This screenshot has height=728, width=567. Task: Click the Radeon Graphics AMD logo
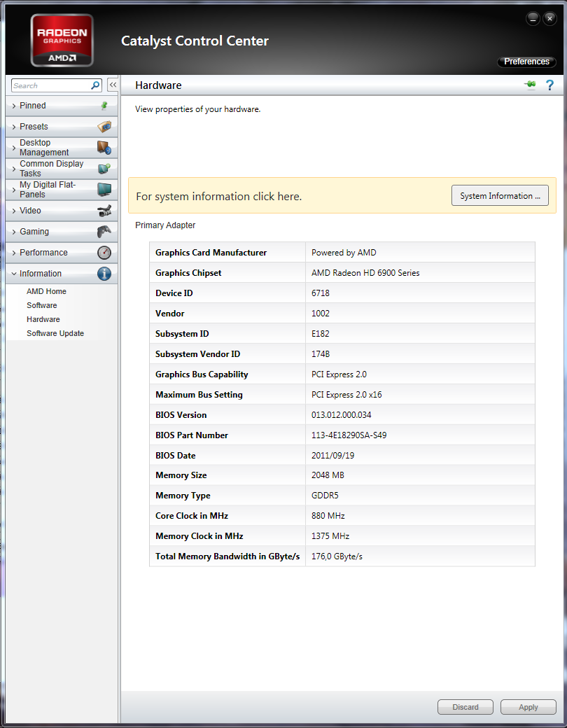(62, 40)
